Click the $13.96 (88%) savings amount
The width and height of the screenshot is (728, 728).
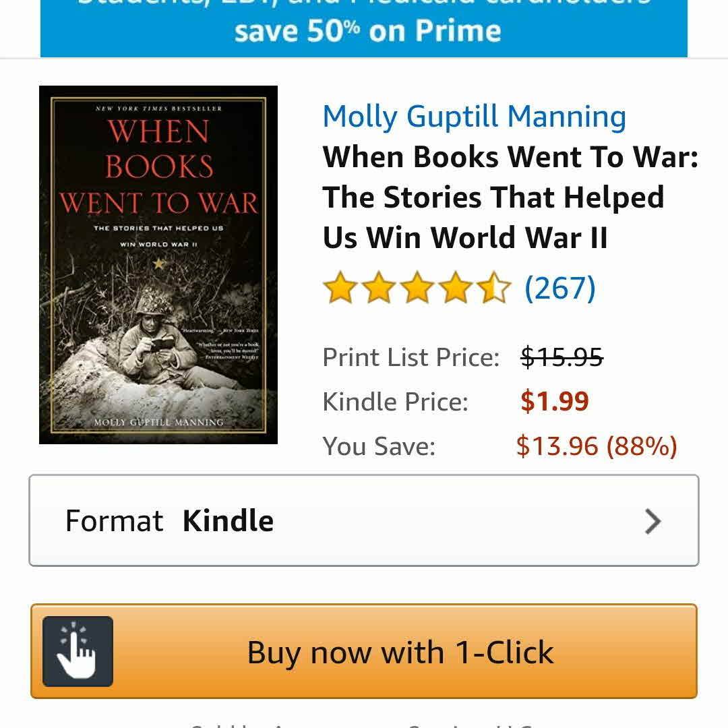[x=597, y=446]
